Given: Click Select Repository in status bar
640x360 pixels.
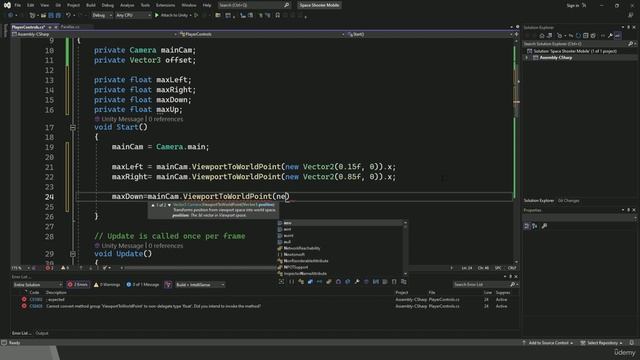Looking at the screenshot, I should (602, 343).
